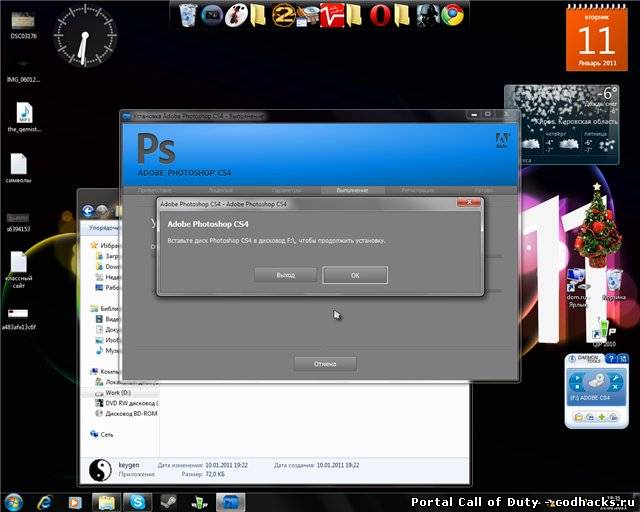Click the analog clock gadget
640x512 pixels.
85,36
